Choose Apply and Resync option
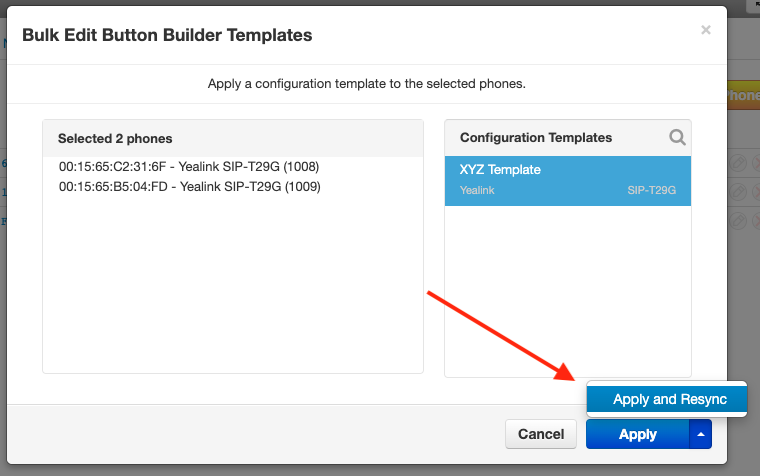 click(x=667, y=399)
